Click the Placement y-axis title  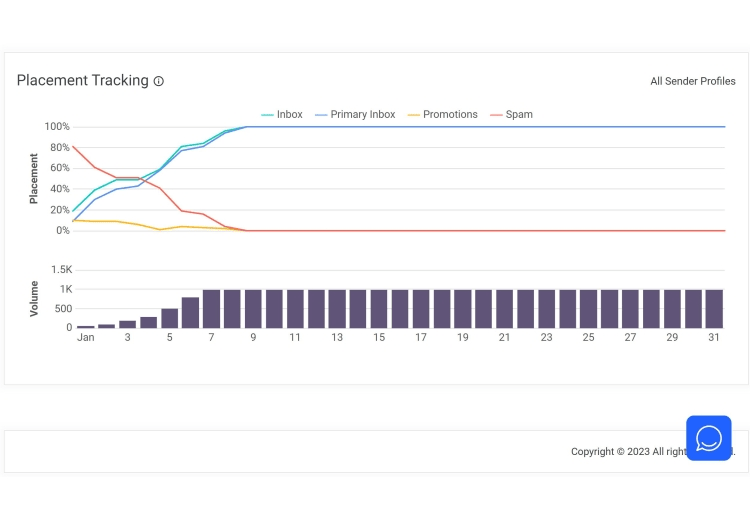34,178
